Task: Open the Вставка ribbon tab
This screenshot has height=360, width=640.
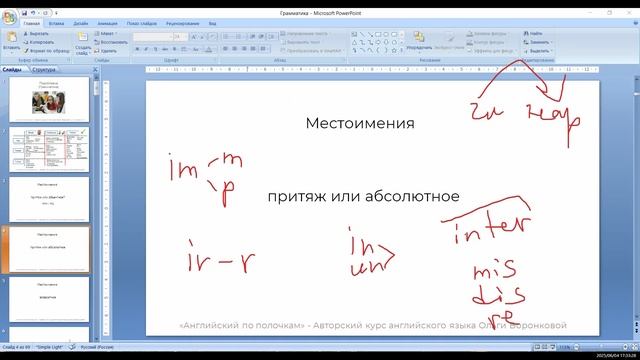Action: [x=56, y=24]
